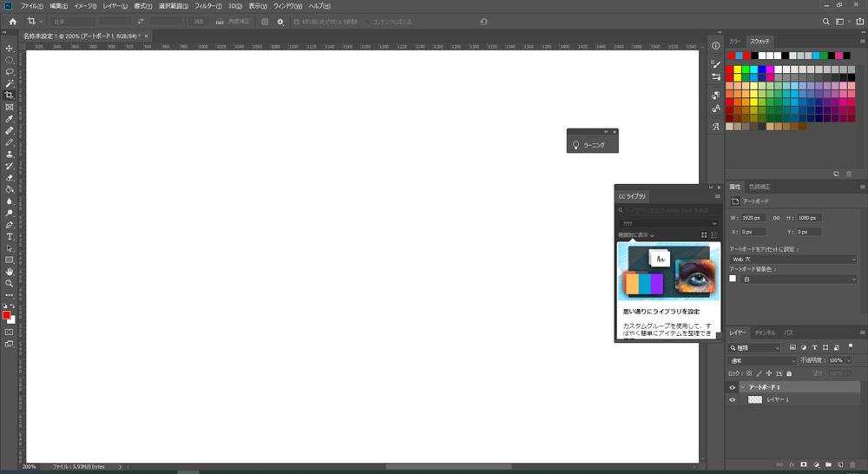Open the フィルター menu
868x474 pixels.
[208, 6]
